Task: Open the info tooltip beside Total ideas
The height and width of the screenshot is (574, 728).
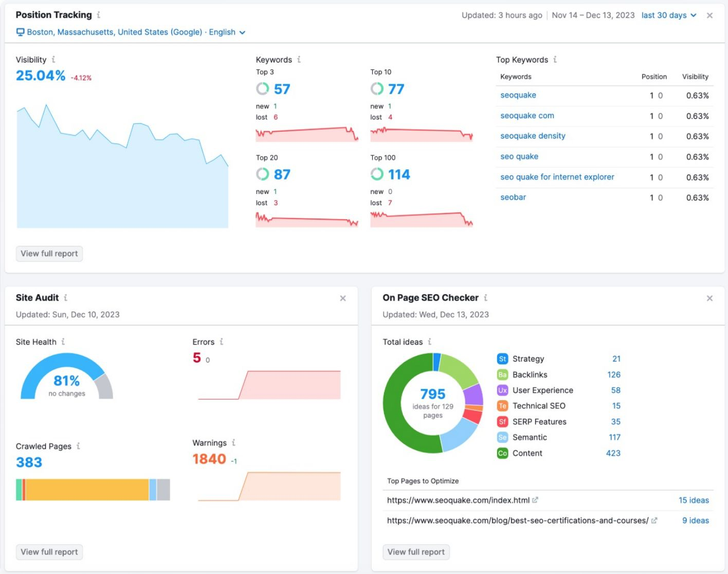Action: [430, 342]
